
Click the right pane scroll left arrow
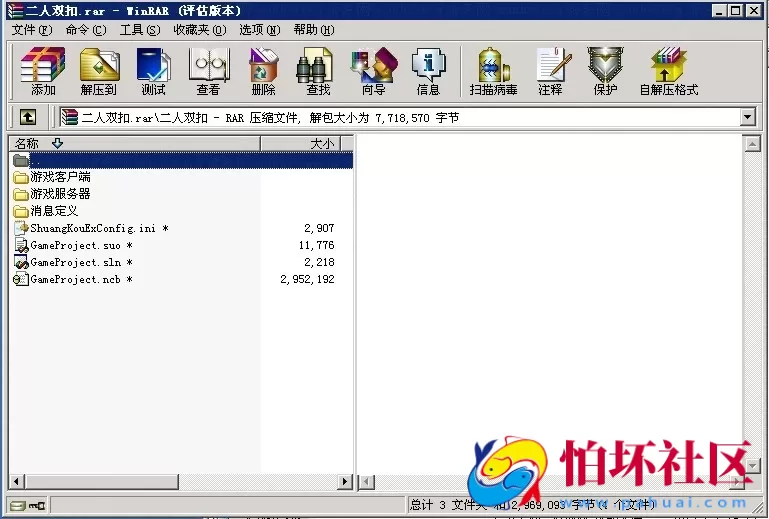(x=366, y=482)
